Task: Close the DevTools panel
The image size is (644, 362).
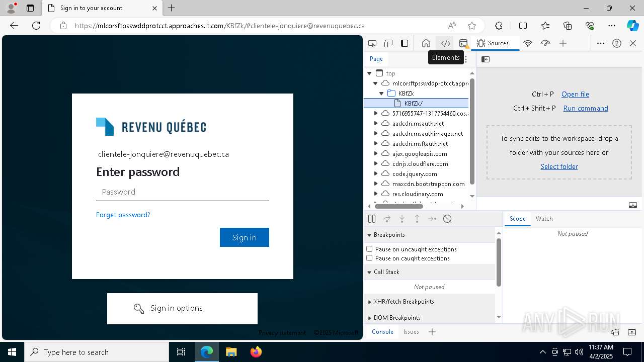Action: point(633,43)
